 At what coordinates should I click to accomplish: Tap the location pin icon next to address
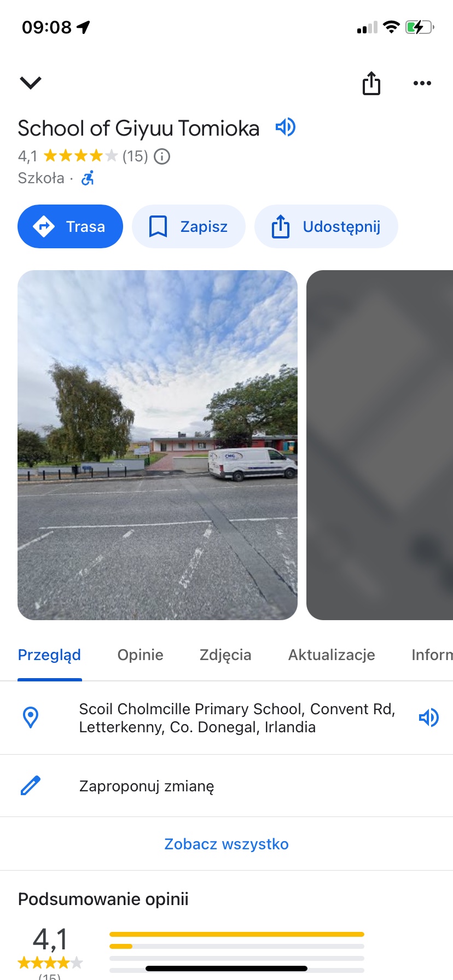[31, 717]
